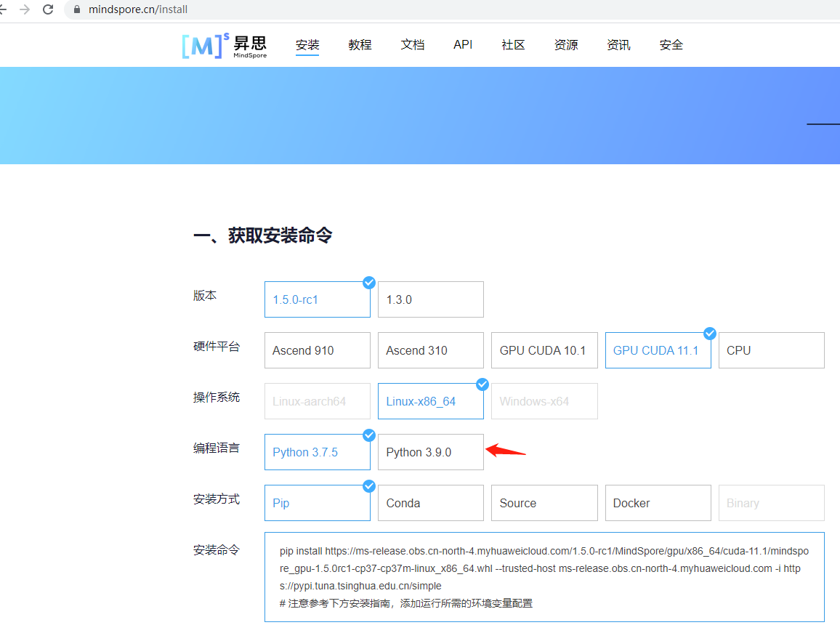Open the 安装 nav tab

pyautogui.click(x=307, y=45)
